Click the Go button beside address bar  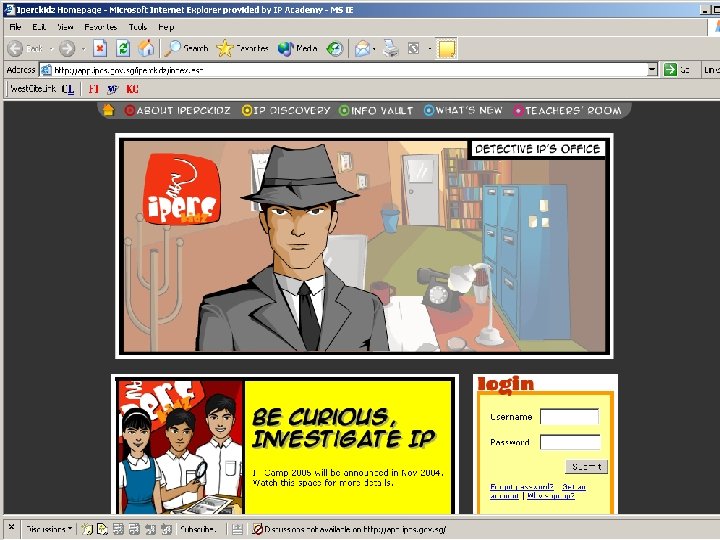(677, 70)
